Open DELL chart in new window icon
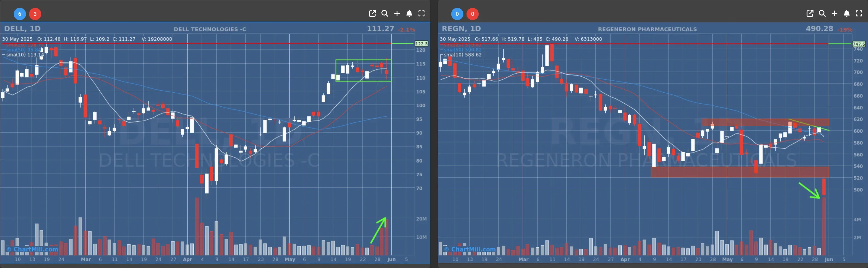868x268 pixels. [x=372, y=13]
